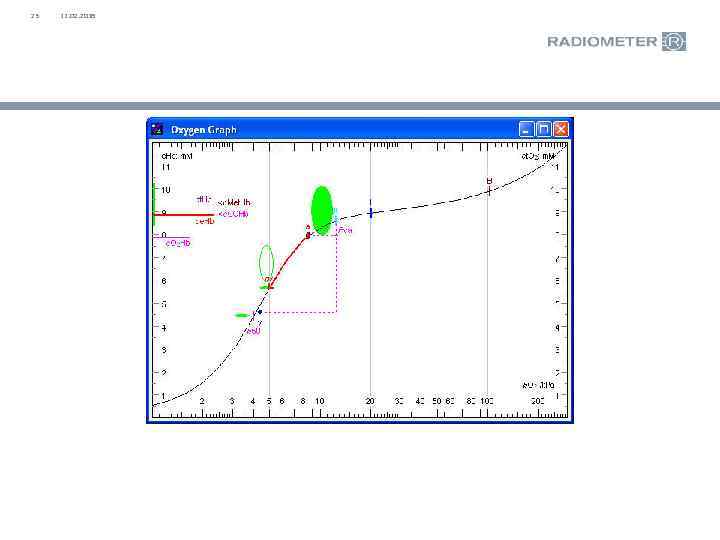Viewport: 720px width, 540px height.
Task: Click the small dark-blue dot on curve
Action: (x=260, y=312)
